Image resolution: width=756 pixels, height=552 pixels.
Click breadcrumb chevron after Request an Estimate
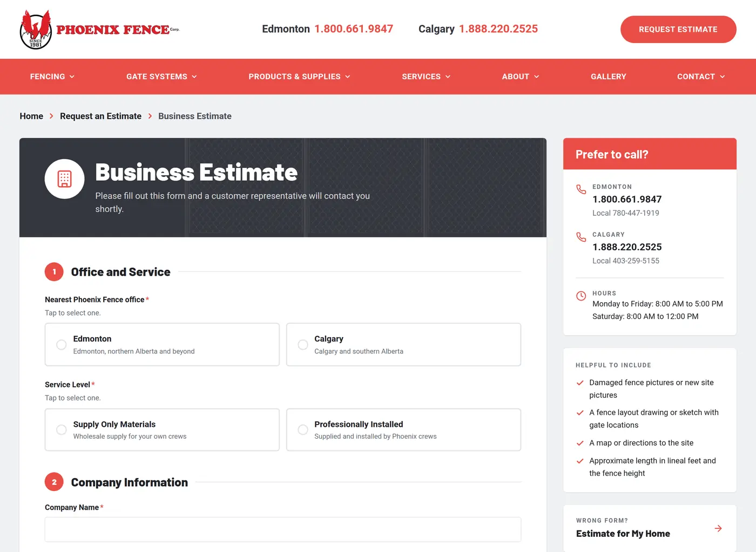pos(150,116)
